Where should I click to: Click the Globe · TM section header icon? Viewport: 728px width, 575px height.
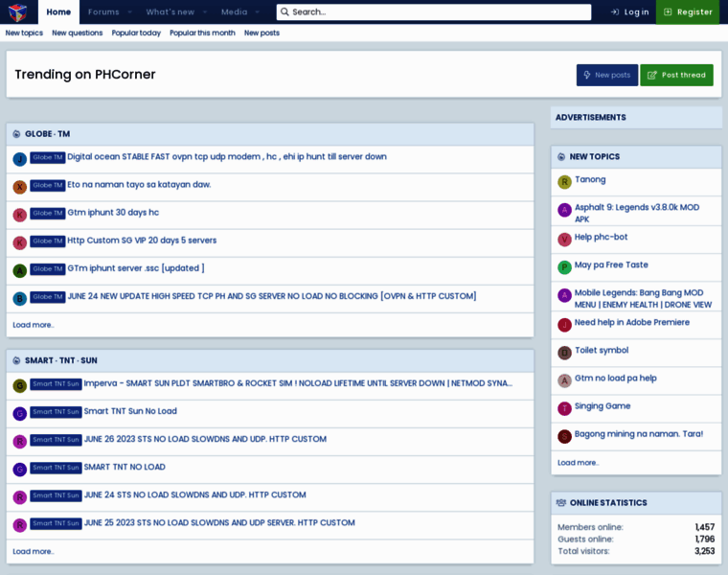pyautogui.click(x=16, y=134)
